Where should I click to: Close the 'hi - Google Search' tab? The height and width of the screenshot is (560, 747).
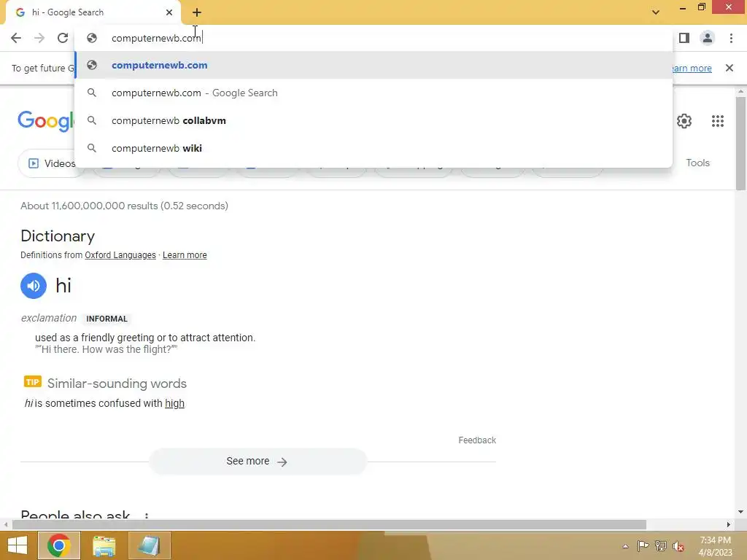pyautogui.click(x=169, y=12)
